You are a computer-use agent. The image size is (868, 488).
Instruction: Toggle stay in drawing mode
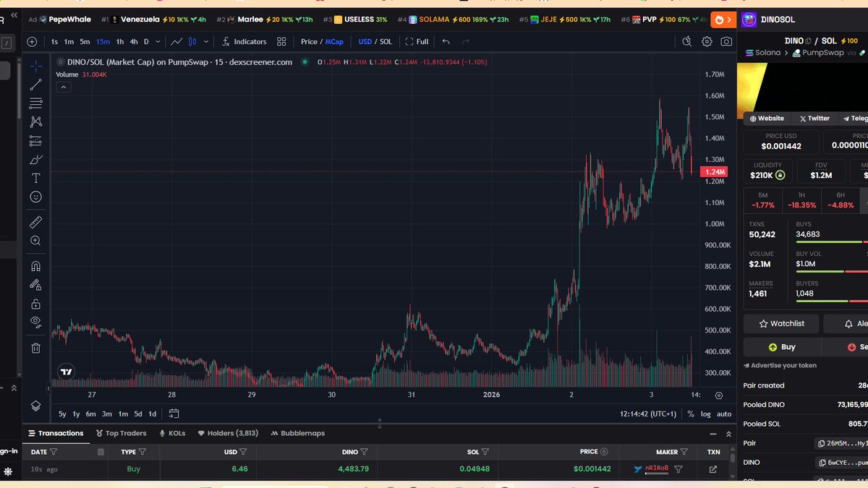(35, 285)
